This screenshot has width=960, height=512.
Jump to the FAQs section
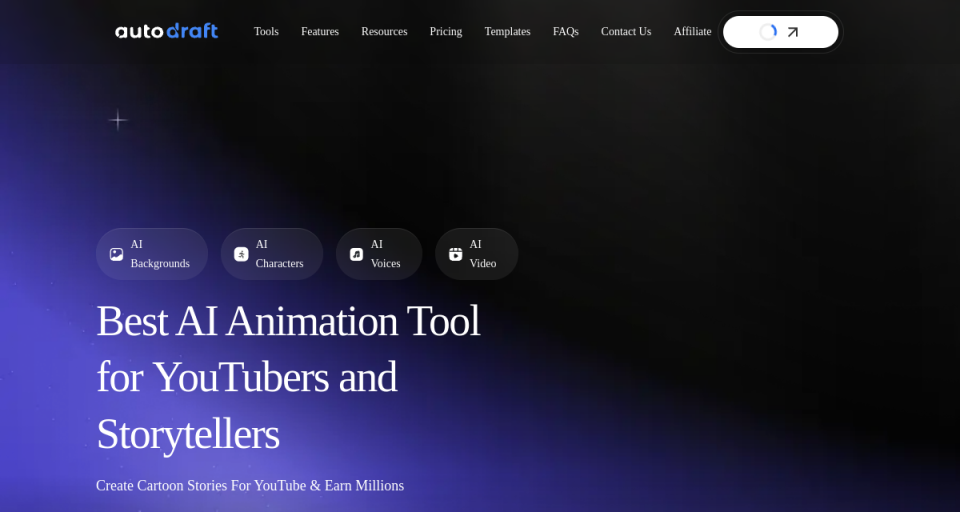pyautogui.click(x=565, y=32)
